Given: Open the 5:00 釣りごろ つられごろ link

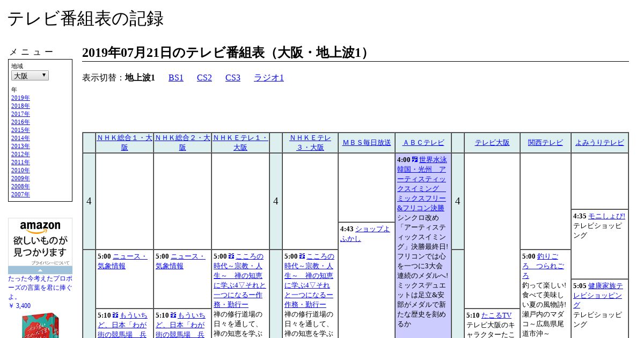Looking at the screenshot, I should [x=543, y=266].
